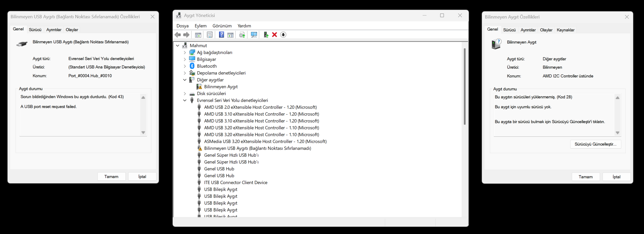The image size is (644, 234).
Task: Click the Back arrow in Aygıt Yöneticisi toolbar
Action: click(x=178, y=35)
